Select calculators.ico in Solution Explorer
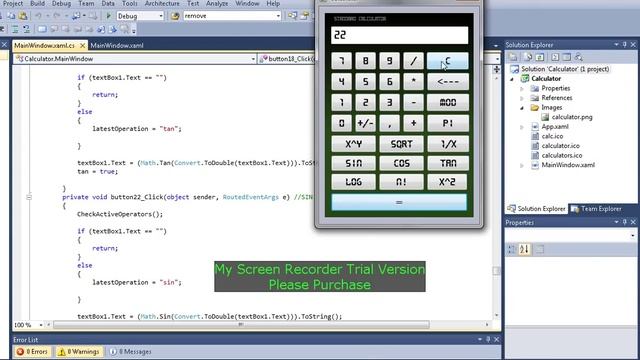640x360 pixels. click(x=561, y=156)
